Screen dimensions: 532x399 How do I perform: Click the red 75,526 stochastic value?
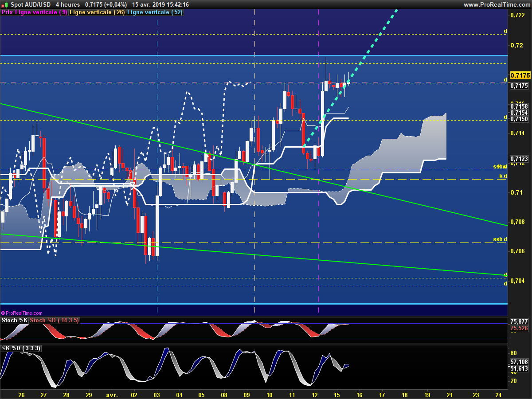point(519,329)
